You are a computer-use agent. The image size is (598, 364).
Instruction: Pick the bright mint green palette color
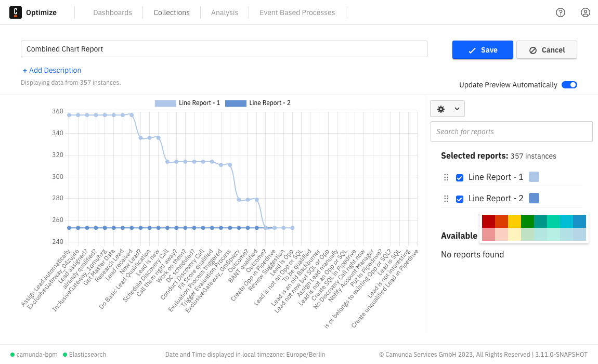pos(553,222)
